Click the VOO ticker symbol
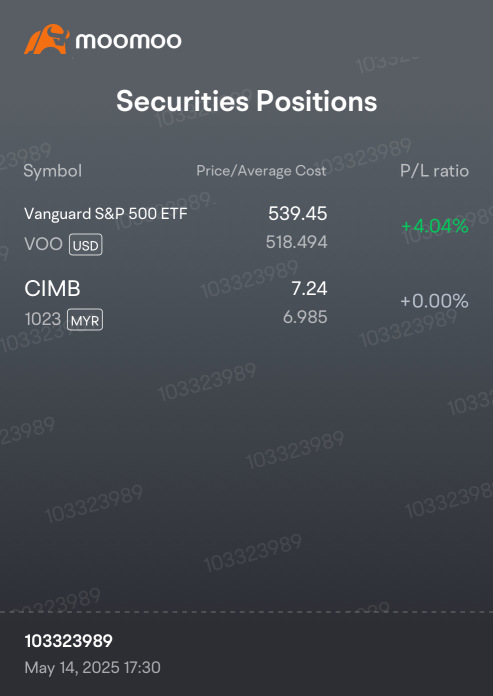This screenshot has width=493, height=696. (x=43, y=244)
